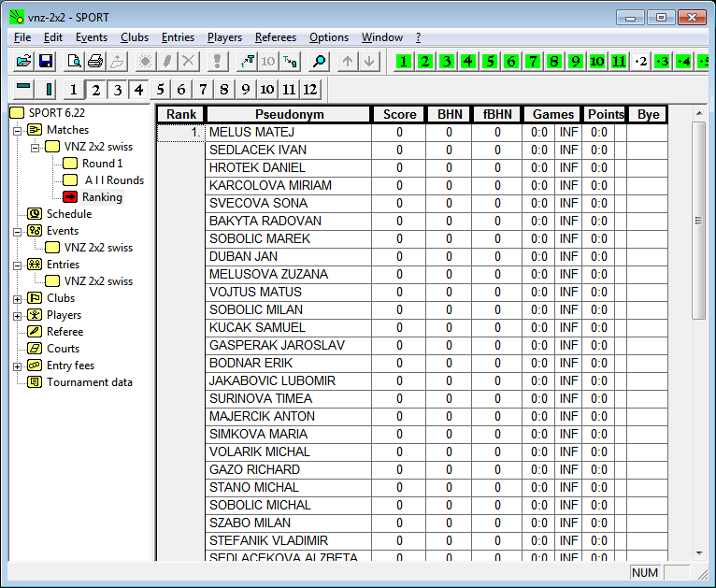The width and height of the screenshot is (716, 588).
Task: Click the Courts icon in sidebar tree
Action: [x=35, y=349]
